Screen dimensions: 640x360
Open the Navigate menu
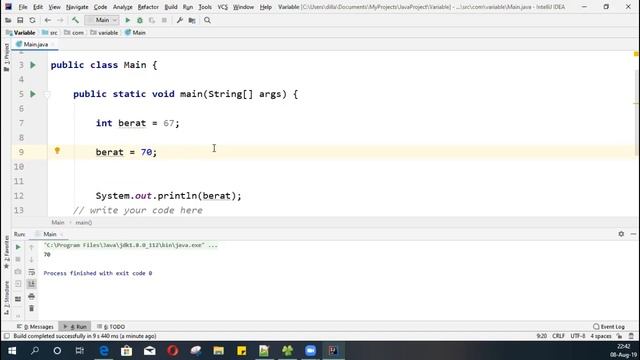(x=77, y=7)
